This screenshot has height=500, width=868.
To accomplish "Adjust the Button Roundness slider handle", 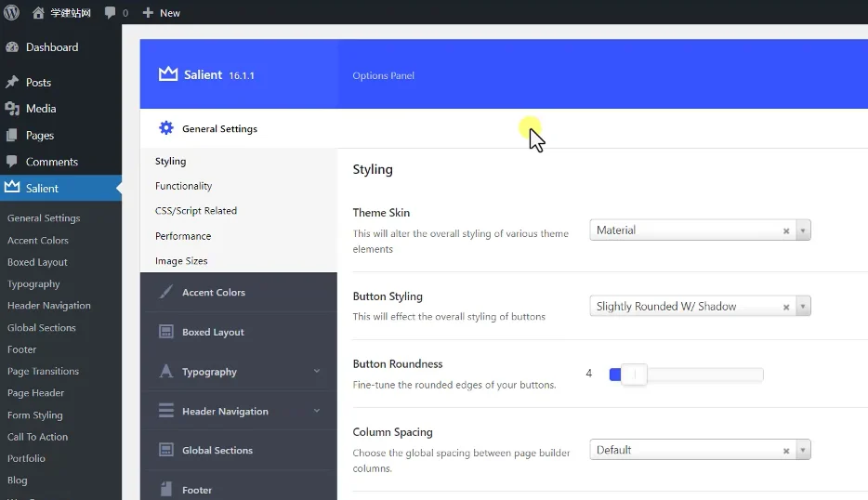I will pyautogui.click(x=634, y=375).
